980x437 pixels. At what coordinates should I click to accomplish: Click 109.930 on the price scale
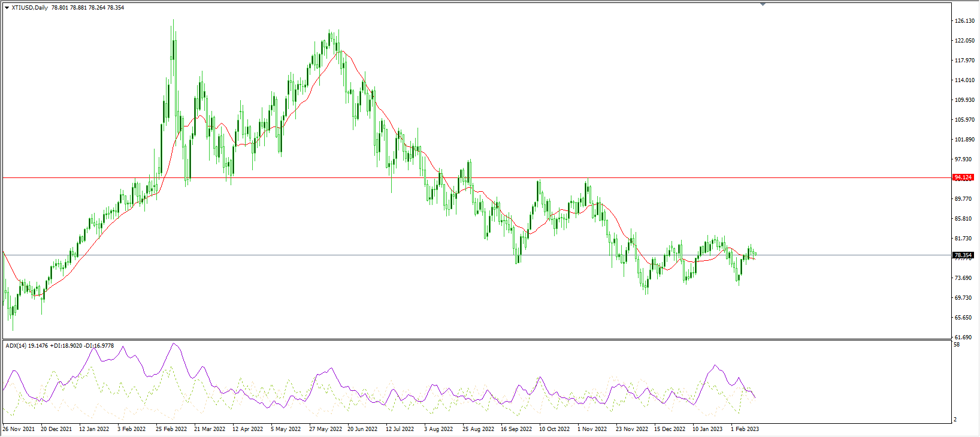coord(964,100)
